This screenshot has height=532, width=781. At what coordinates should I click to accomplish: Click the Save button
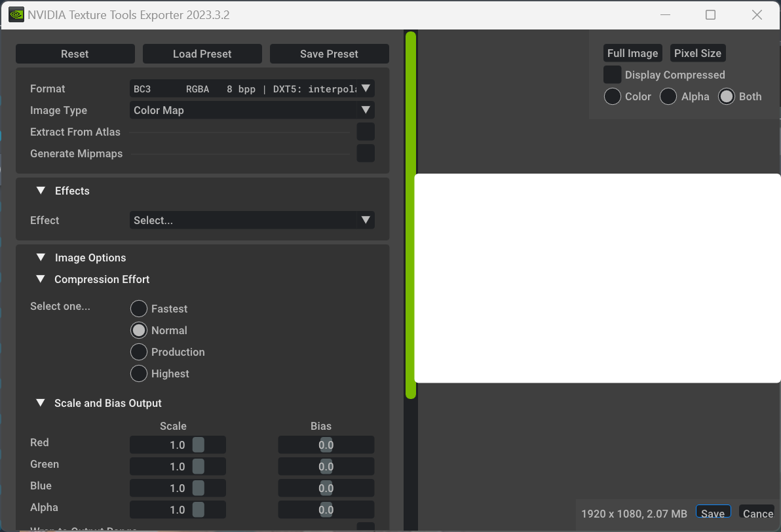[714, 512]
